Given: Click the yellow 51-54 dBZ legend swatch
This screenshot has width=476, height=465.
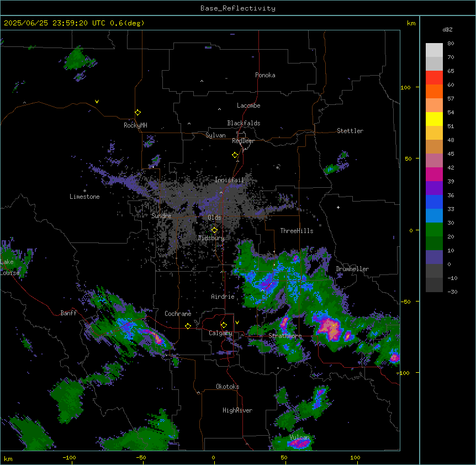Looking at the screenshot, I should [434, 119].
